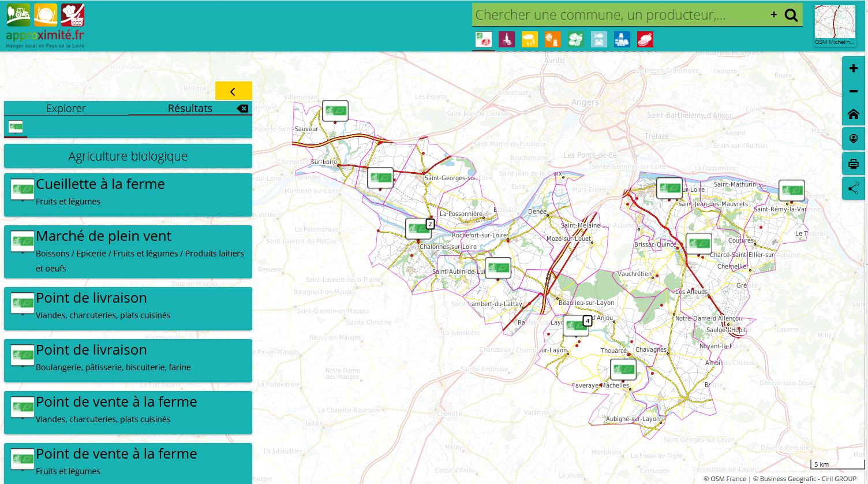Image resolution: width=868 pixels, height=484 pixels.
Task: Click the organic filter icon under Explorer
Action: [x=16, y=127]
